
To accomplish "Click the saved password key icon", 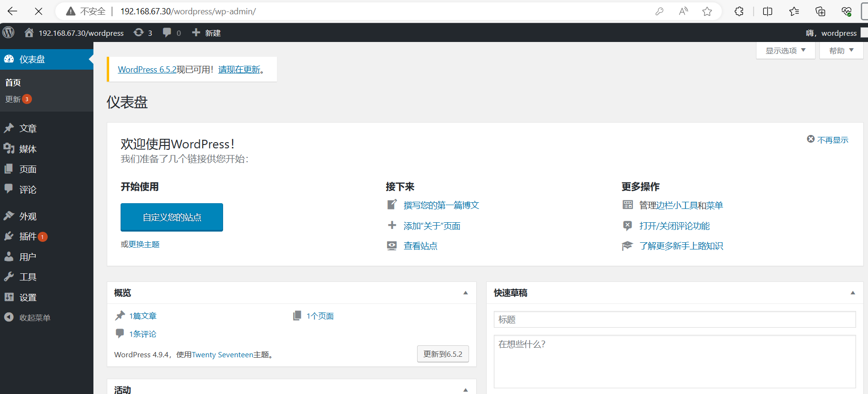I will coord(659,11).
